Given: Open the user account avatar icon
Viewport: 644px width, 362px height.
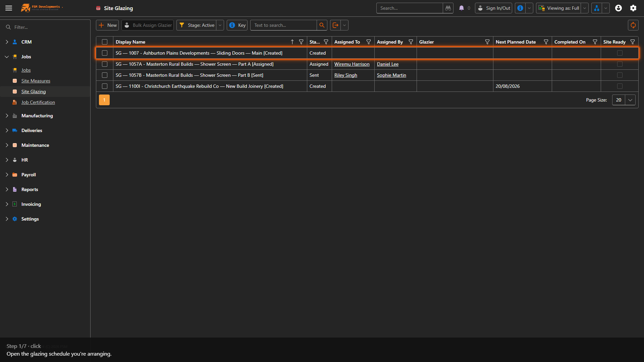Looking at the screenshot, I should (x=618, y=8).
